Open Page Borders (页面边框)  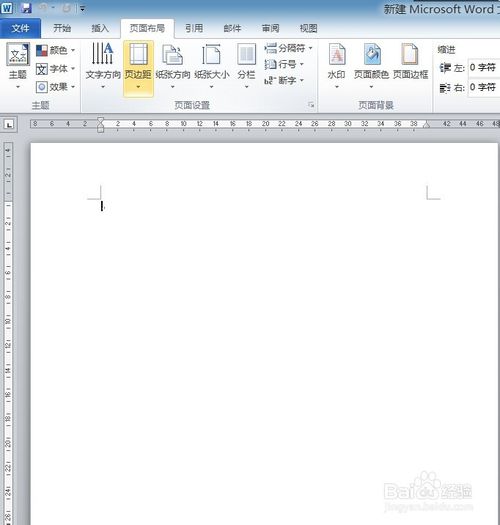(410, 62)
